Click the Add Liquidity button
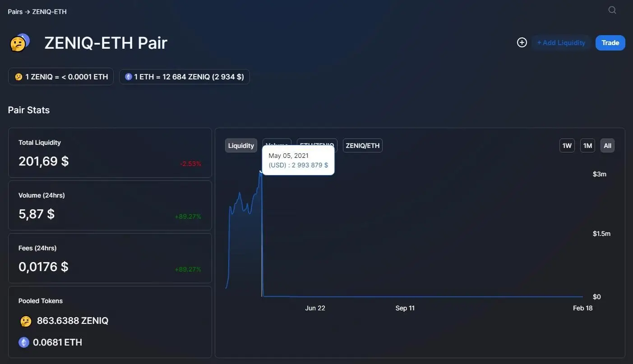Viewport: 633px width, 364px height. (561, 42)
